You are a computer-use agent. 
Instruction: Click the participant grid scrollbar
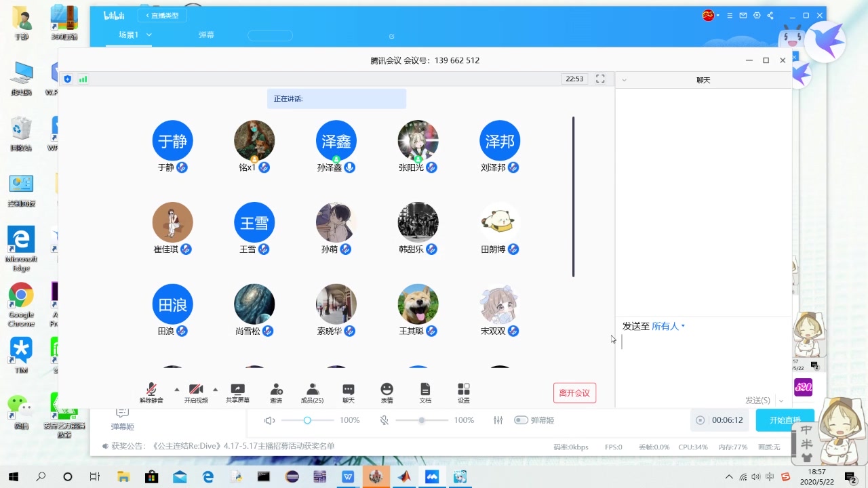[573, 197]
